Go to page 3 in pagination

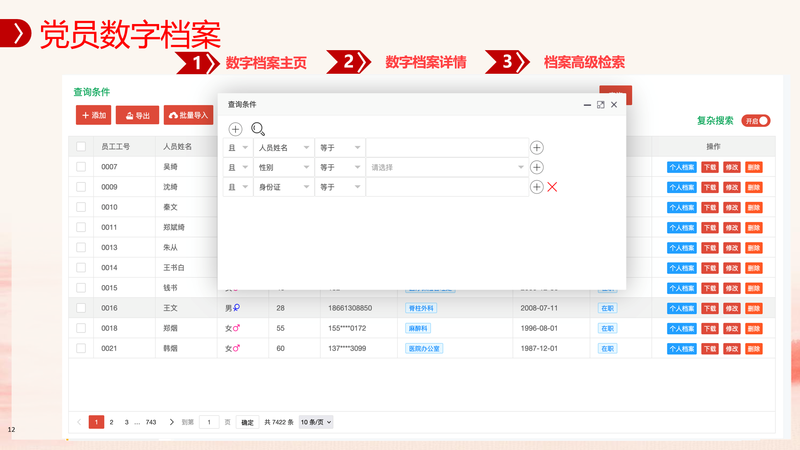pos(127,422)
